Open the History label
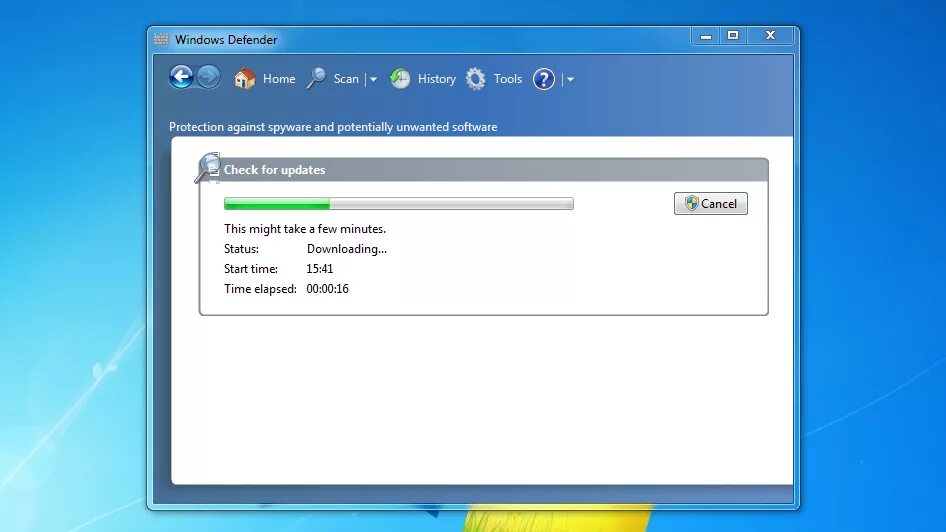 tap(437, 79)
